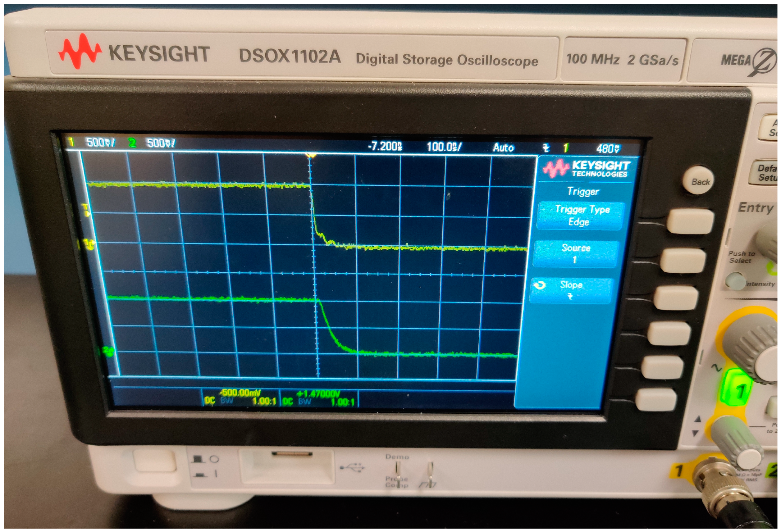Click the trigger slope icon in top status bar

click(546, 148)
